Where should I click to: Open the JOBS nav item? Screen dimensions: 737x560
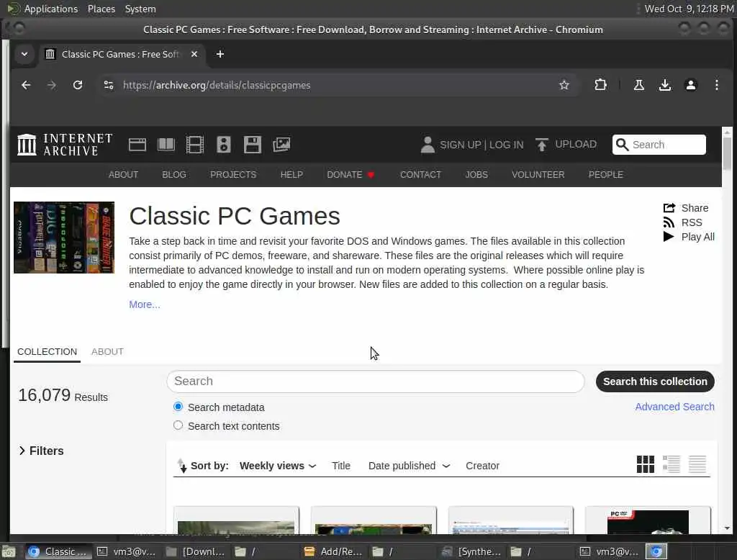coord(476,174)
